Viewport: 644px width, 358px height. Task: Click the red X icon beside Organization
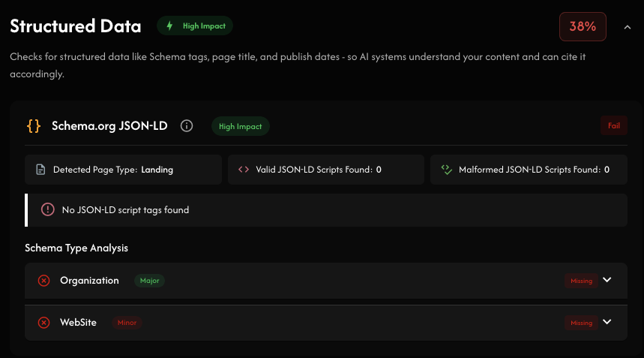point(44,281)
